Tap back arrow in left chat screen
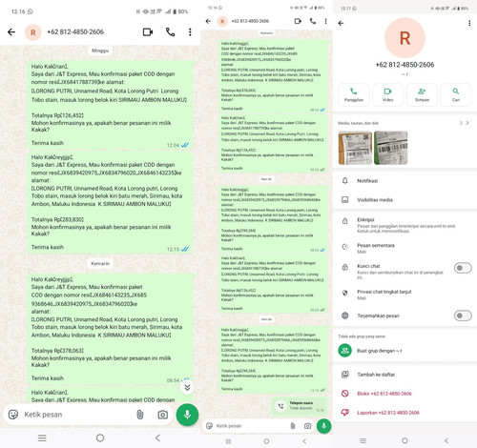Image resolution: width=477 pixels, height=448 pixels. tap(11, 31)
